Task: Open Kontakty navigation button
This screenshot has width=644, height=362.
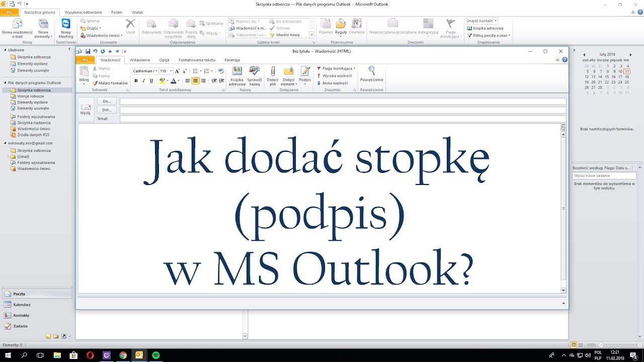Action: [x=36, y=315]
